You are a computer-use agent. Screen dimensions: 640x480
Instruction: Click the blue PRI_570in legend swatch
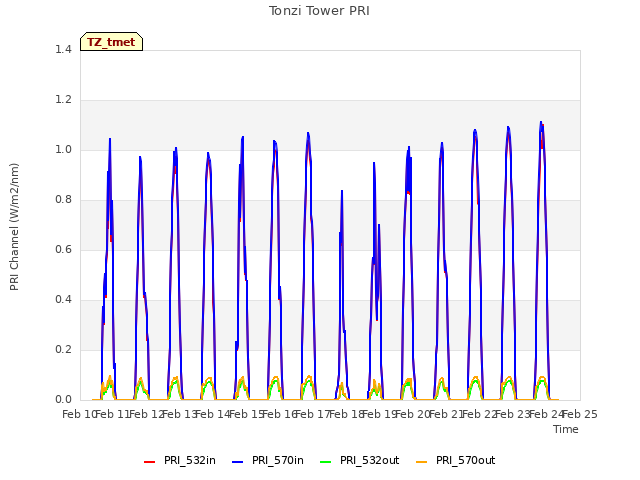point(238,462)
